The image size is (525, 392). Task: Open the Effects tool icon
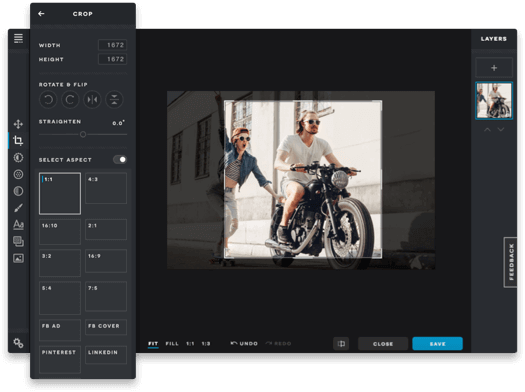(x=18, y=174)
